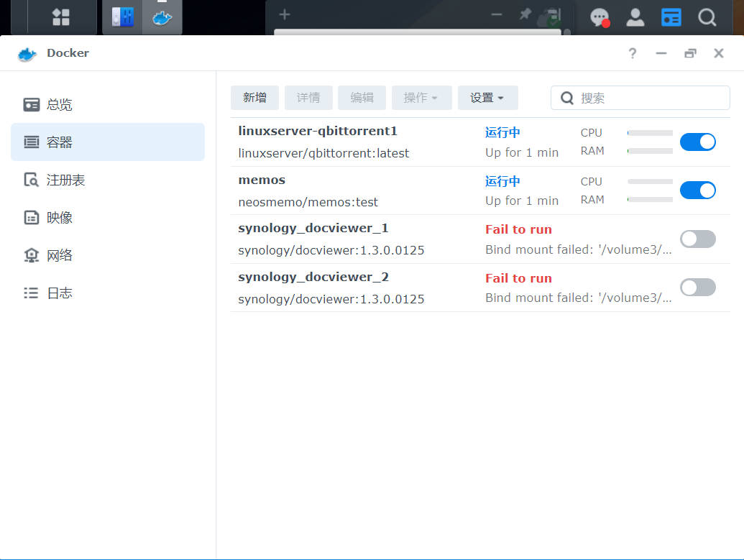Select the memos container name
The image size is (744, 560).
pyautogui.click(x=262, y=180)
